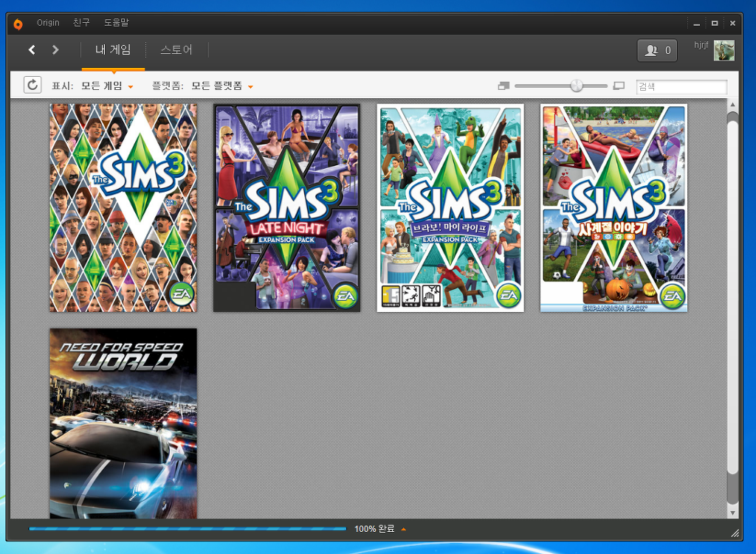This screenshot has height=554, width=756.
Task: Select the 내 게임 tab
Action: click(x=113, y=50)
